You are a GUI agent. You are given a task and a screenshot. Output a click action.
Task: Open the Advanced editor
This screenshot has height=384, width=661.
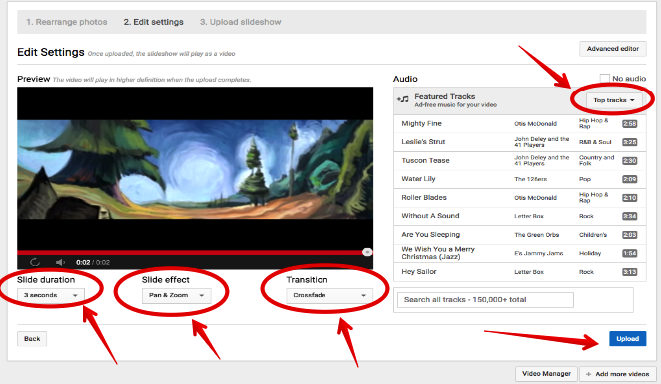(x=613, y=49)
